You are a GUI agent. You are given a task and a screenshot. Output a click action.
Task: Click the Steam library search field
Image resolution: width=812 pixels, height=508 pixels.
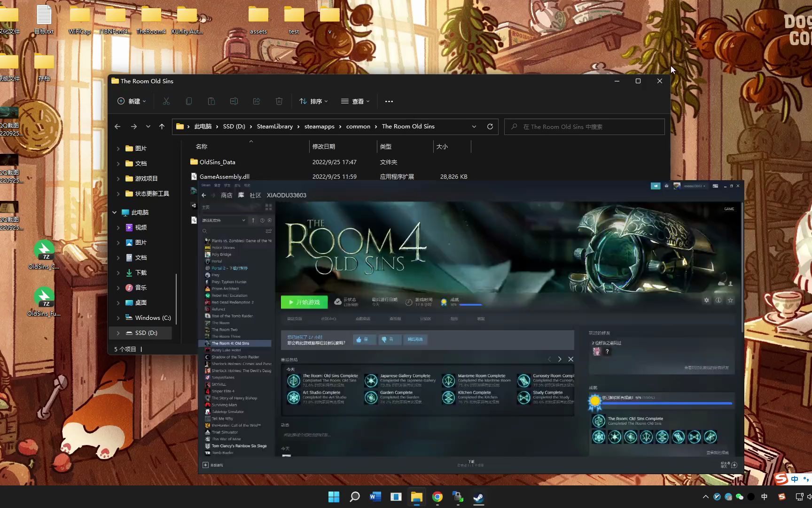click(x=234, y=231)
